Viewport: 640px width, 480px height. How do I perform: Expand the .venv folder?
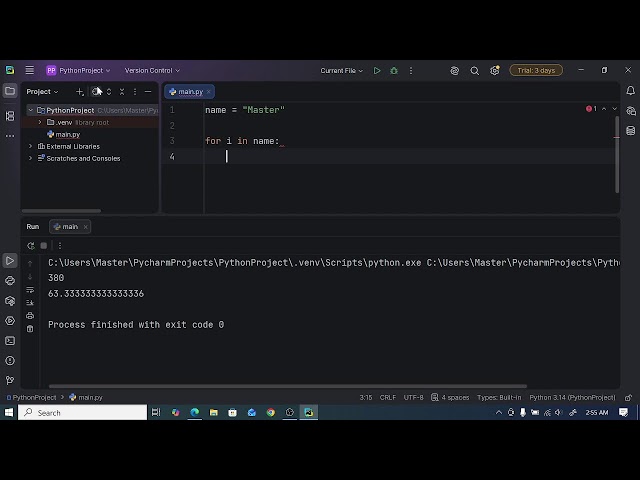[x=40, y=122]
